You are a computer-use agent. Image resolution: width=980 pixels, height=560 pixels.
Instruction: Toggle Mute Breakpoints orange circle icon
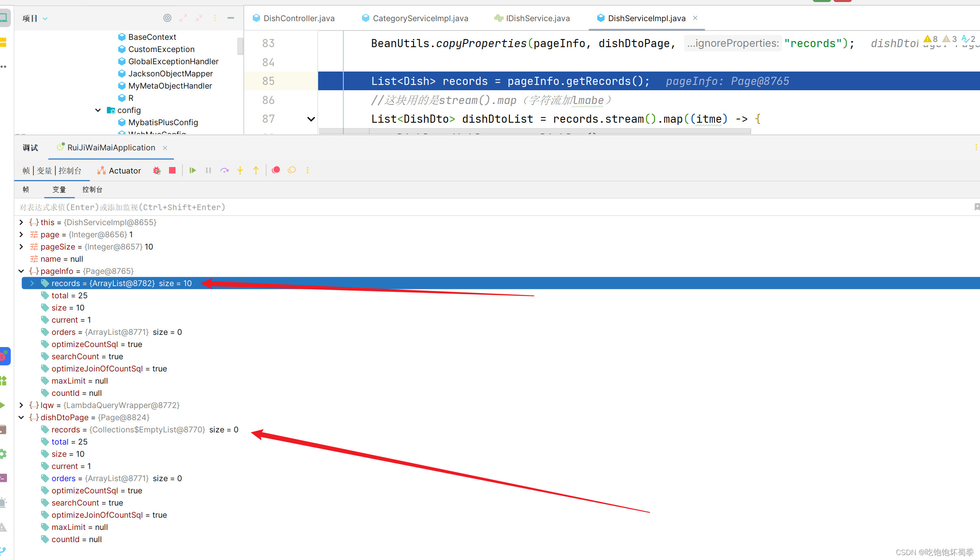[x=292, y=170]
